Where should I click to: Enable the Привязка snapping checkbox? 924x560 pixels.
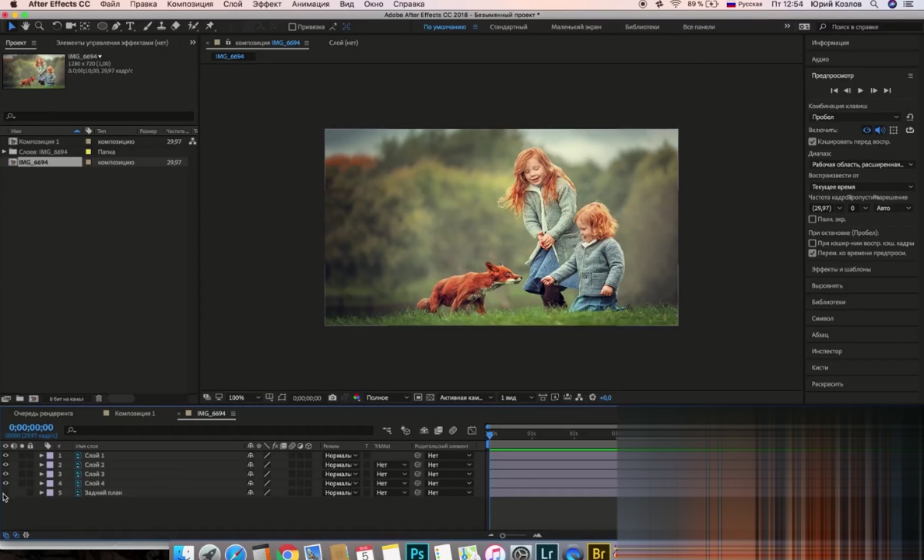[292, 26]
